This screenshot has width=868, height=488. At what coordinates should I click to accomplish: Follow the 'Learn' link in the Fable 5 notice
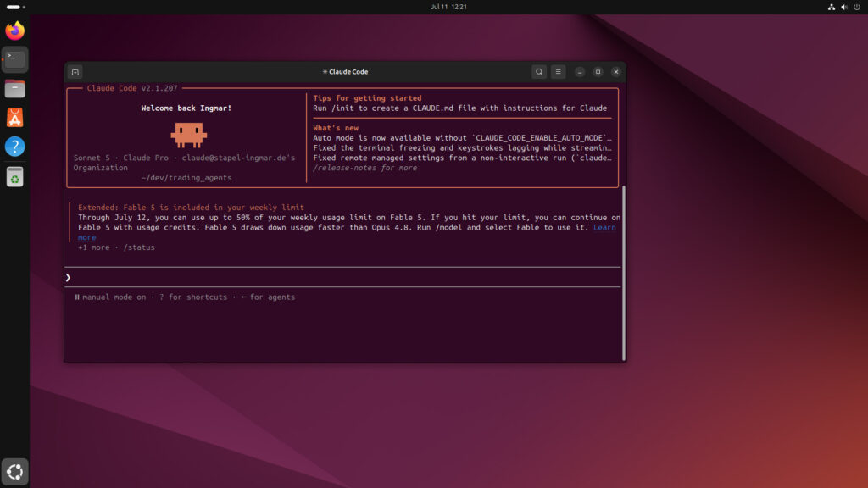[x=604, y=227]
